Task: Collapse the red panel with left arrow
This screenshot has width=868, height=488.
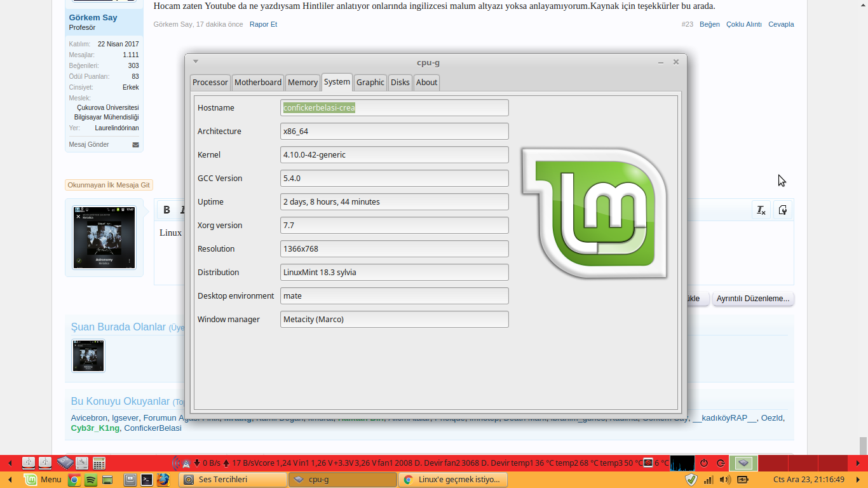Action: pos(10,463)
